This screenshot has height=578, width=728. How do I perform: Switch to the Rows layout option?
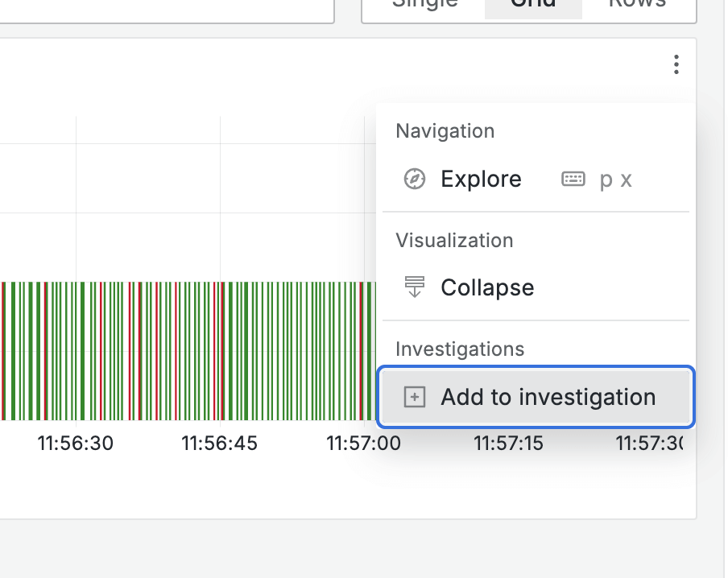point(637,5)
